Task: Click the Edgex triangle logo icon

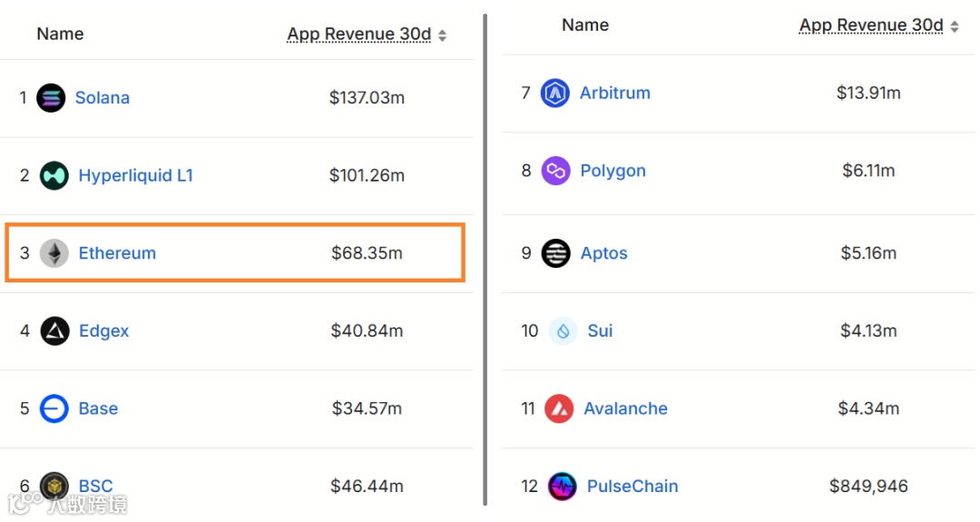Action: click(54, 331)
